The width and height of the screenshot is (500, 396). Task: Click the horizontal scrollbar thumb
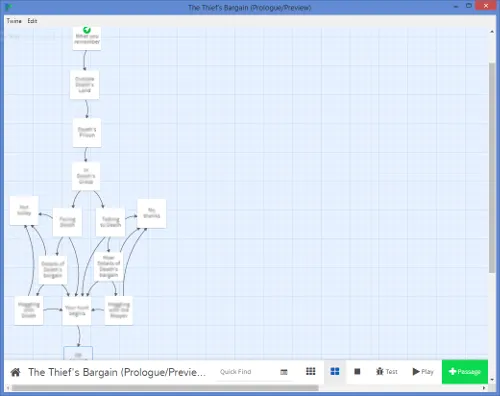(165, 388)
